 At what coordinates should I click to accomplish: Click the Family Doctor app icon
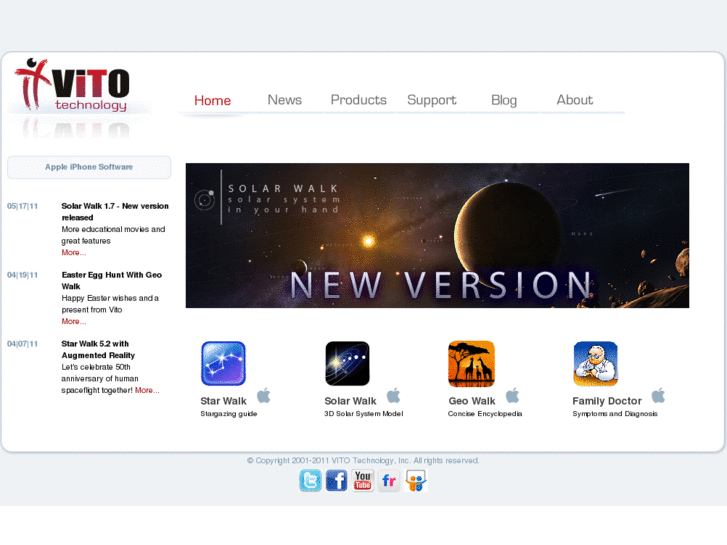596,364
